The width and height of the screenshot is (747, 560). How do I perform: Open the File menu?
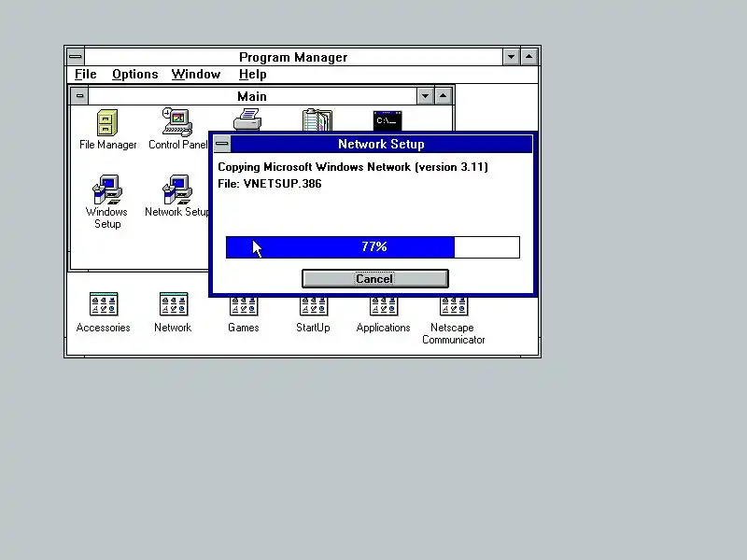tap(86, 75)
